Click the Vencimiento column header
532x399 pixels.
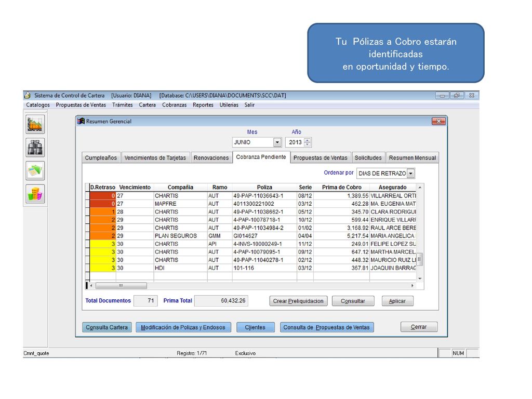[x=135, y=187]
